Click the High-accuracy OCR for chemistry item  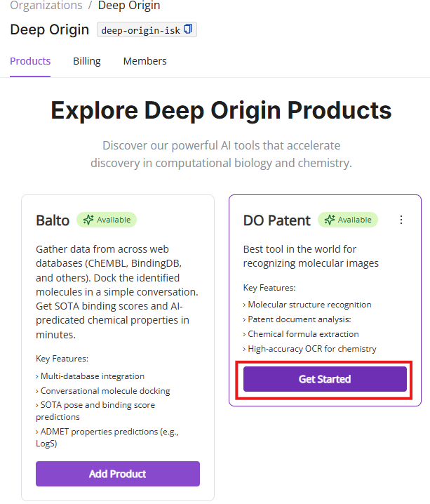pos(311,349)
